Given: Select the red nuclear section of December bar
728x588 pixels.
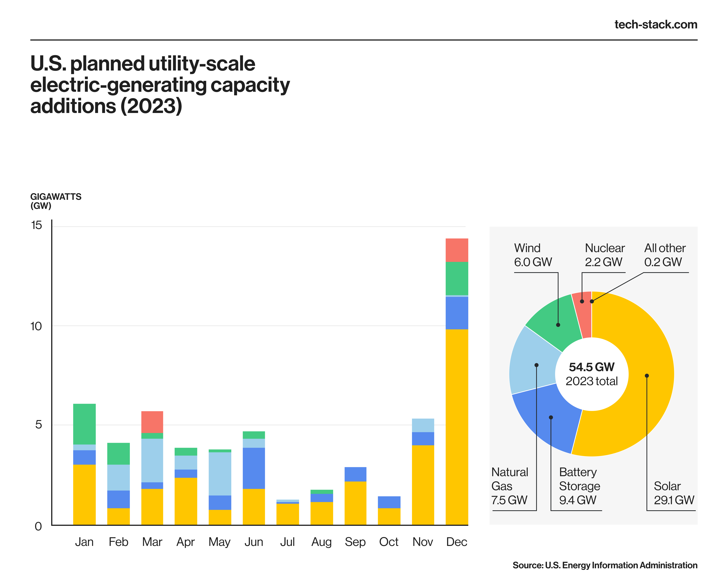Looking at the screenshot, I should [457, 250].
